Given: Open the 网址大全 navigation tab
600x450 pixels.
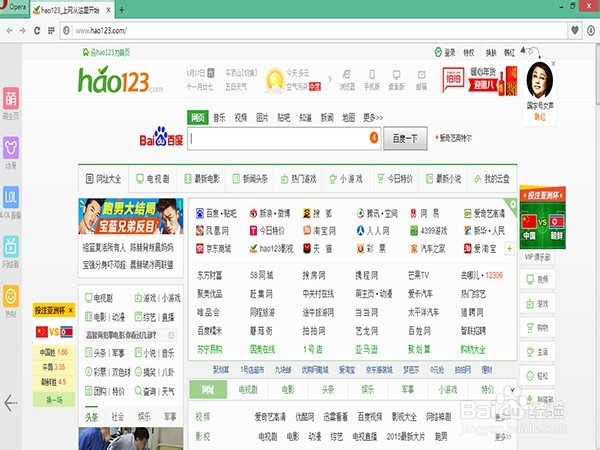Looking at the screenshot, I should (x=104, y=179).
